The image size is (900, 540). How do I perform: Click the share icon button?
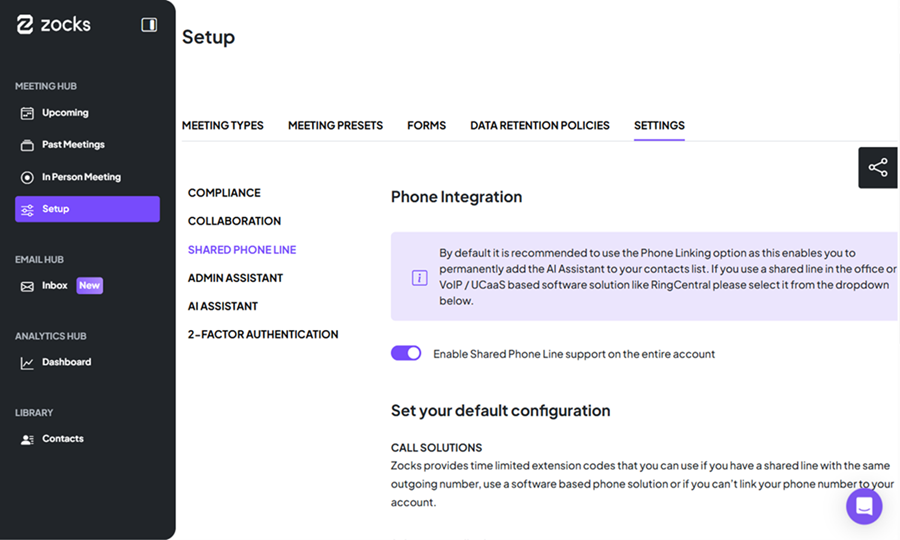(878, 168)
